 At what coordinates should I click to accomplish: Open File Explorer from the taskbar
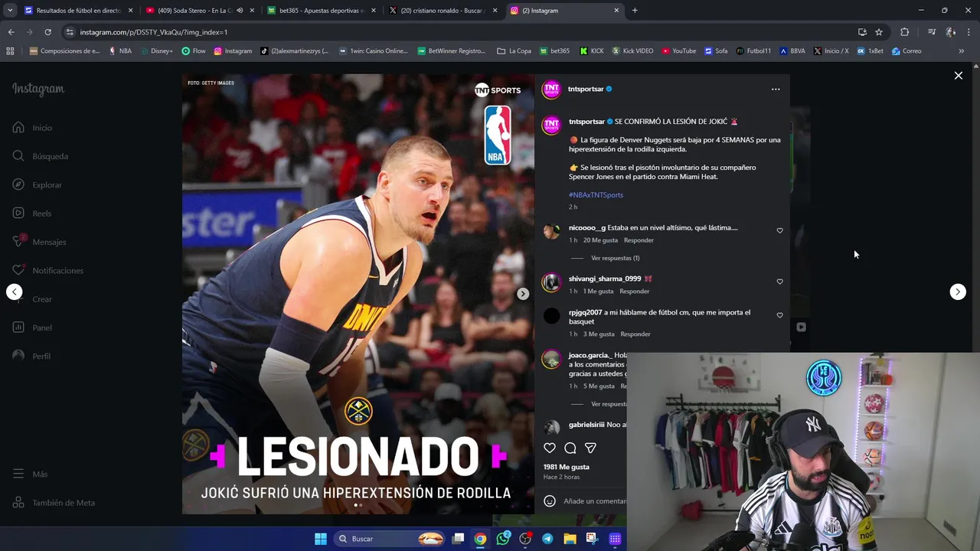[570, 539]
